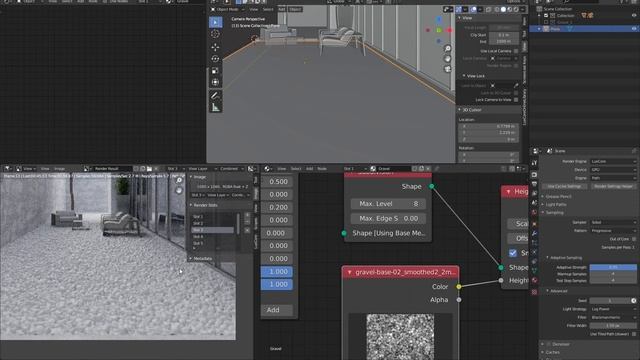Open the Output properties tab icon
The width and height of the screenshot is (640, 360).
pyautogui.click(x=535, y=184)
